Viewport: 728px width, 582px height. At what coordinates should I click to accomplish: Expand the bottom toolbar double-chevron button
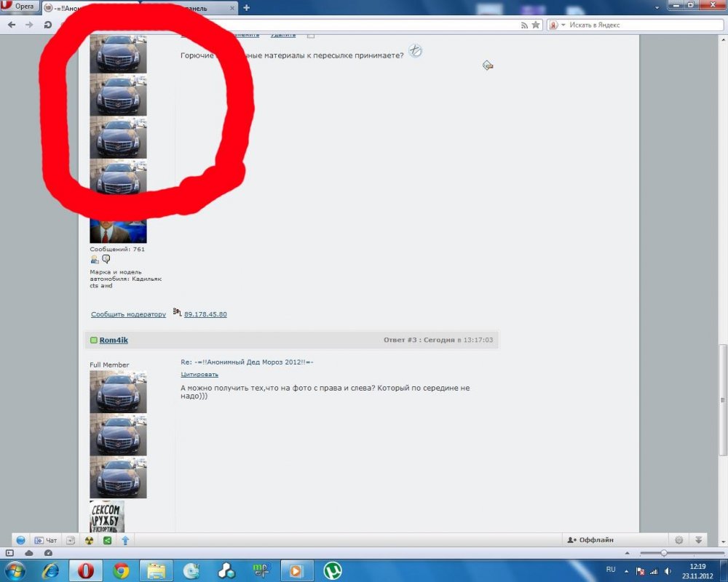click(698, 540)
